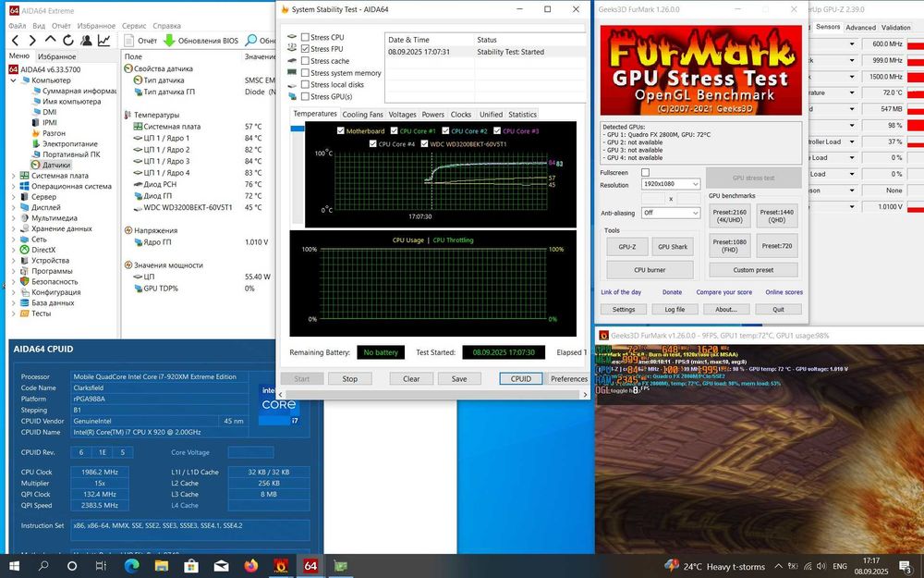The width and height of the screenshot is (924, 578).
Task: Open the FurMark Resolution 1920x1080 dropdown
Action: pos(671,184)
